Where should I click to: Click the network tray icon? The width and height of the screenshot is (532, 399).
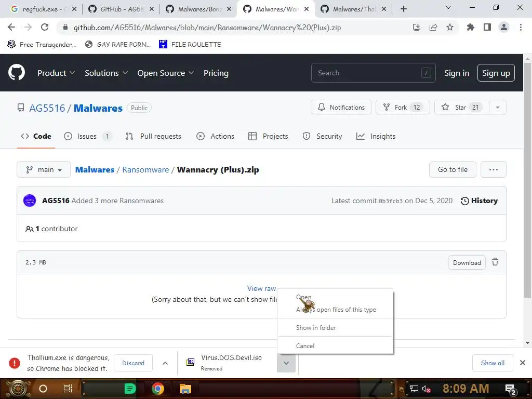click(414, 389)
